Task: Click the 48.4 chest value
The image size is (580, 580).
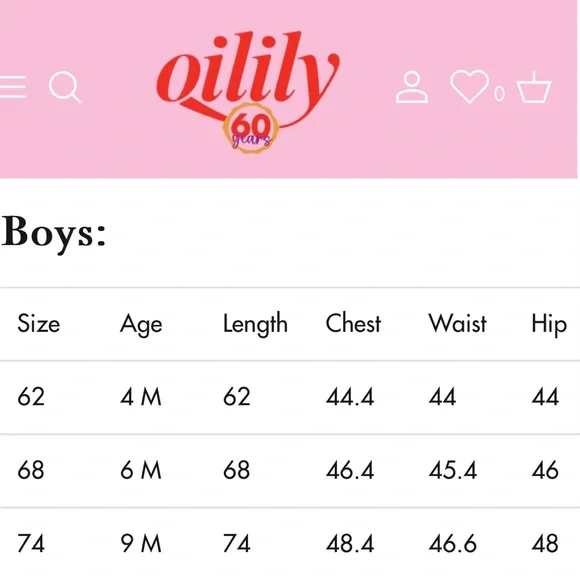Action: [350, 543]
